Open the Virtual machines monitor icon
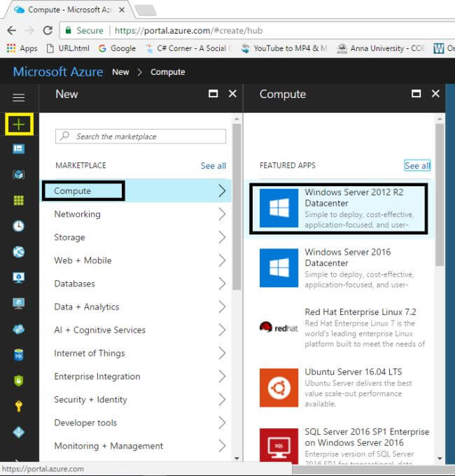Viewport: 455px width, 476px height. pyautogui.click(x=18, y=303)
